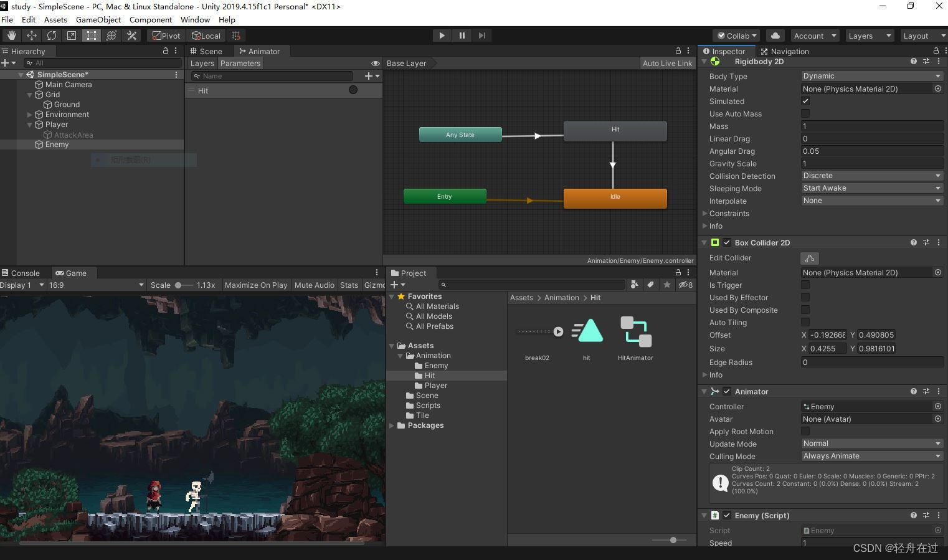Screen dimensions: 948x560
Task: Open Animator component more options menu
Action: pos(938,391)
